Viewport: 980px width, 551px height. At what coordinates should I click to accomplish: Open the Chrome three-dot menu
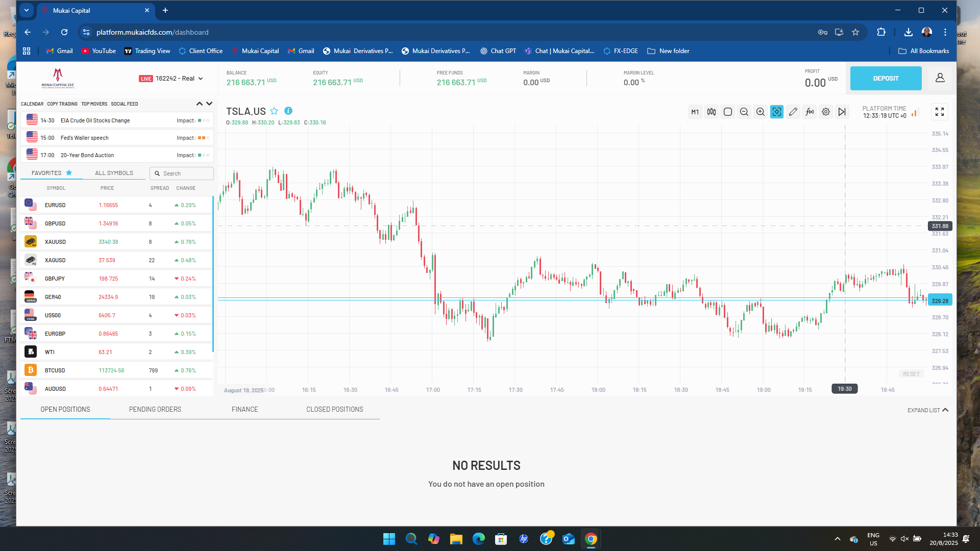pos(945,32)
